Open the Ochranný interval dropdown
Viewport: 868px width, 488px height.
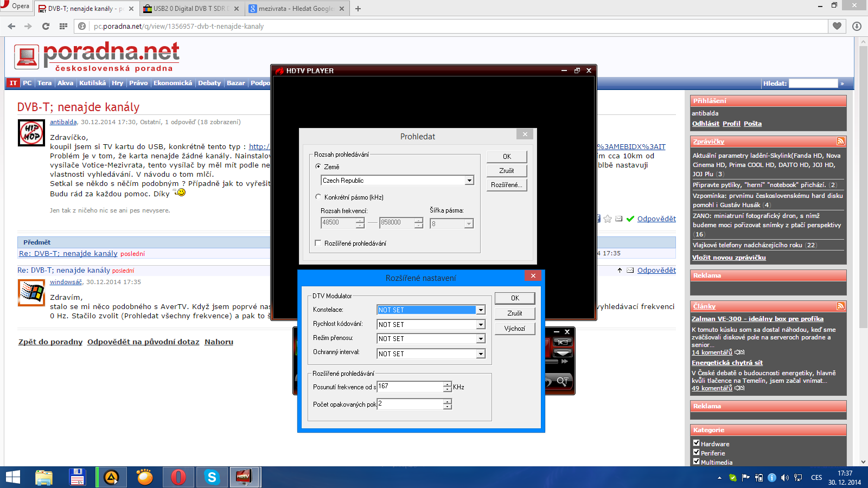(480, 354)
